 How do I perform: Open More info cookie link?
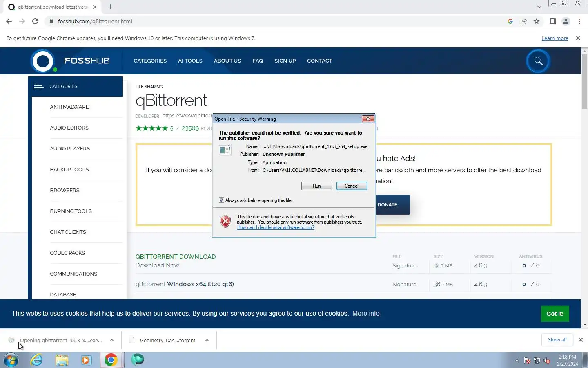click(x=366, y=314)
